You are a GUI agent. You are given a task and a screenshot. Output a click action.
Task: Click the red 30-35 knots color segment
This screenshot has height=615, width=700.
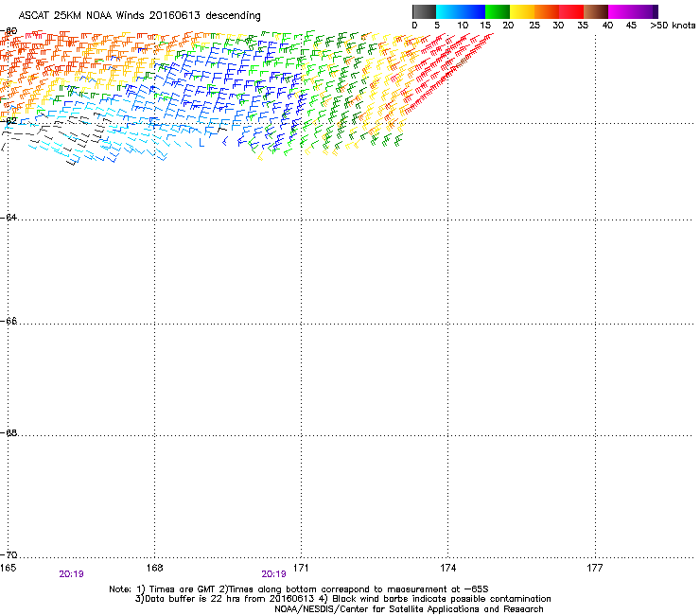pos(571,11)
